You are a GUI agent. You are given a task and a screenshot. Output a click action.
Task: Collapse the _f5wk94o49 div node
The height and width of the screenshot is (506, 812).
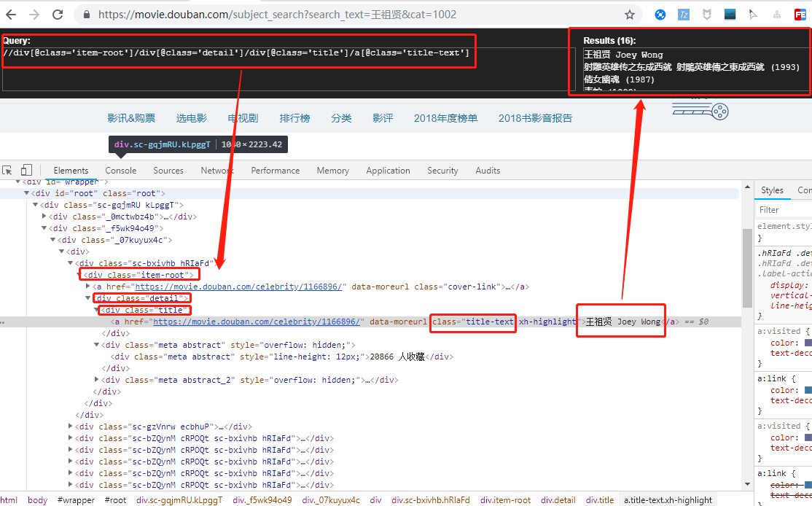pos(44,228)
